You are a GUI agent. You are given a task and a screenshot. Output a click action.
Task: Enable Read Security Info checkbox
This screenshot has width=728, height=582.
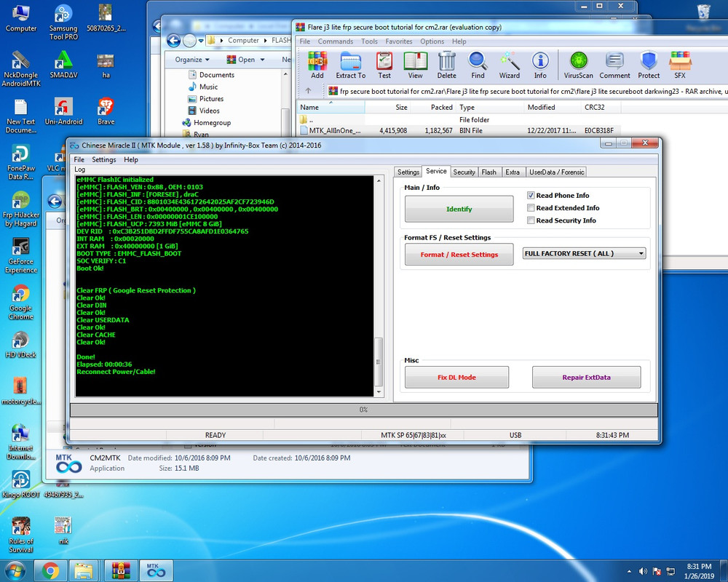pyautogui.click(x=531, y=220)
